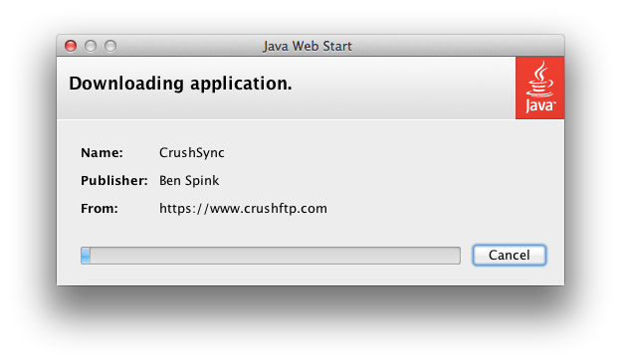Click the Publisher field label

(114, 180)
